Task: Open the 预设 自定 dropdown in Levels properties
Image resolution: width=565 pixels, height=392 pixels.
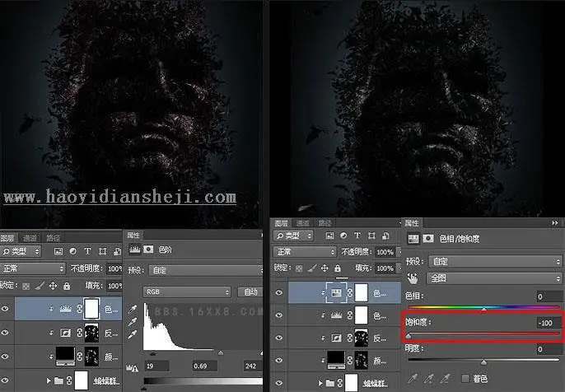Action: [205, 270]
